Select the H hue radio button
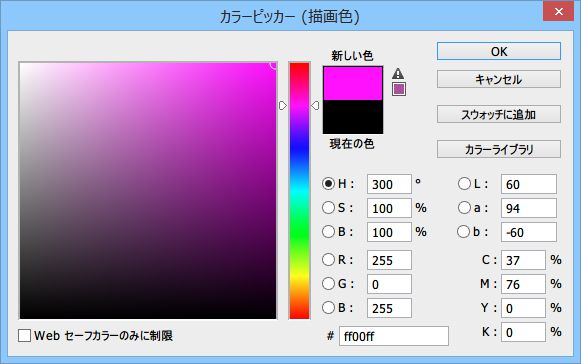 [328, 183]
